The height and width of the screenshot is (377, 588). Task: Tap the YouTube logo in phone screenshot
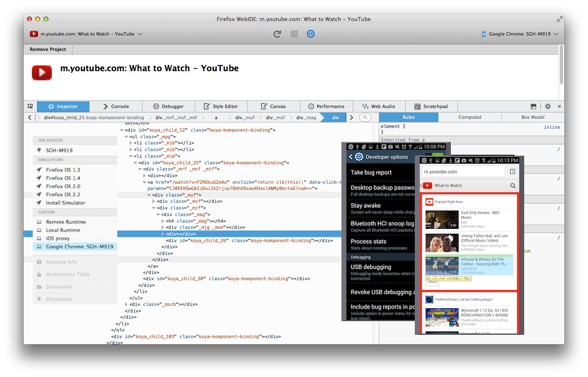click(x=428, y=186)
